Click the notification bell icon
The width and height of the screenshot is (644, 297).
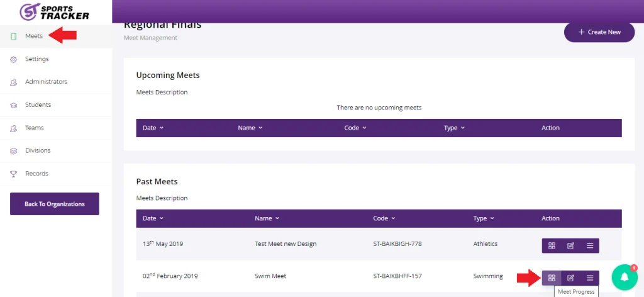pos(625,276)
